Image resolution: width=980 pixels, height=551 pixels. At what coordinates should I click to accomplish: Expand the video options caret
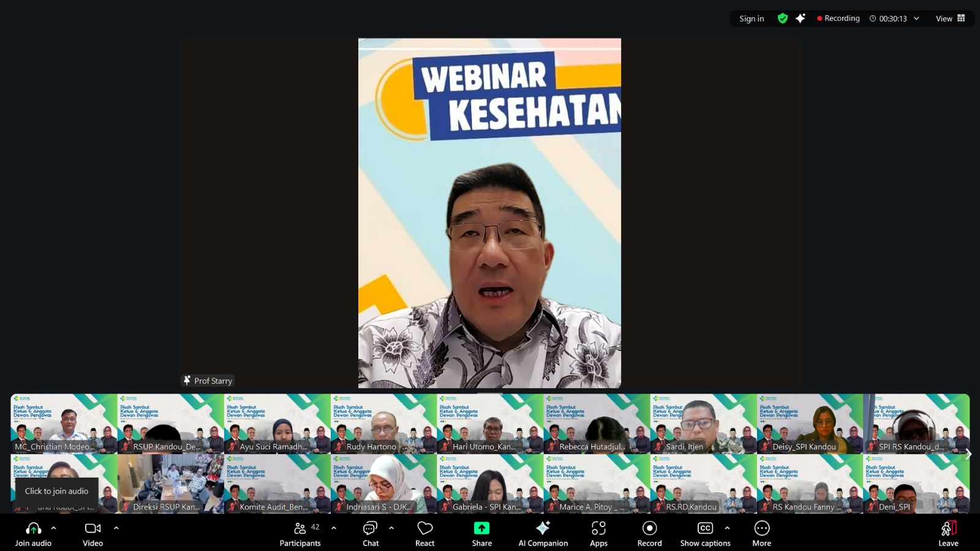coord(116,528)
